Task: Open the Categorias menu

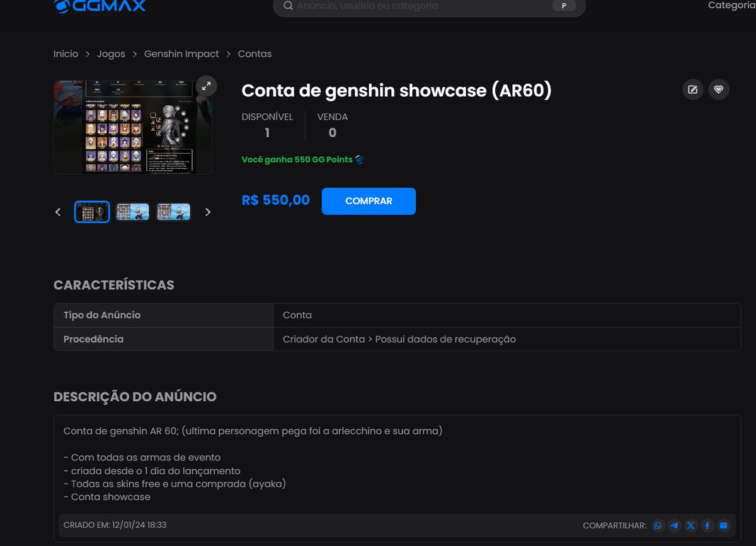Action: coord(731,5)
